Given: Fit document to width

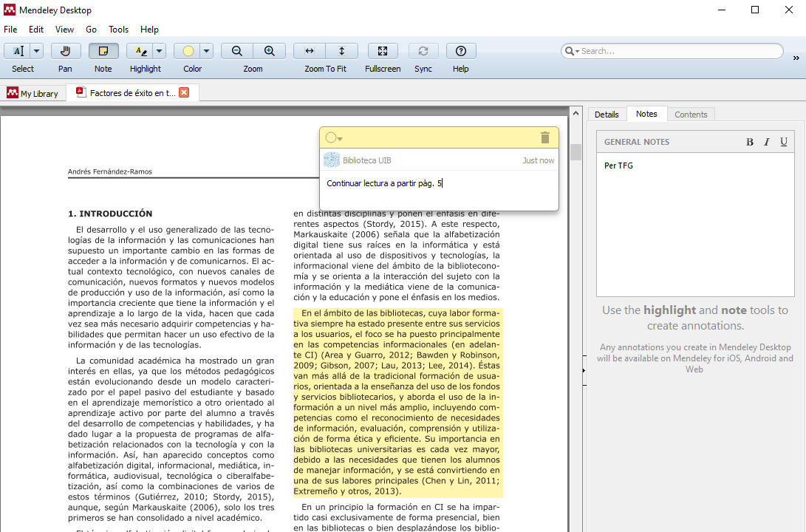Looking at the screenshot, I should click(x=310, y=51).
